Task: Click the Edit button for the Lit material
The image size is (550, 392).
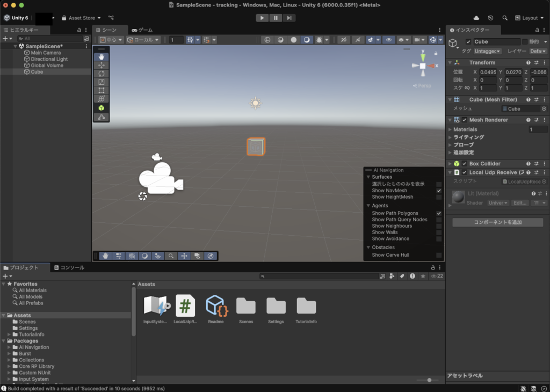Action: (519, 202)
